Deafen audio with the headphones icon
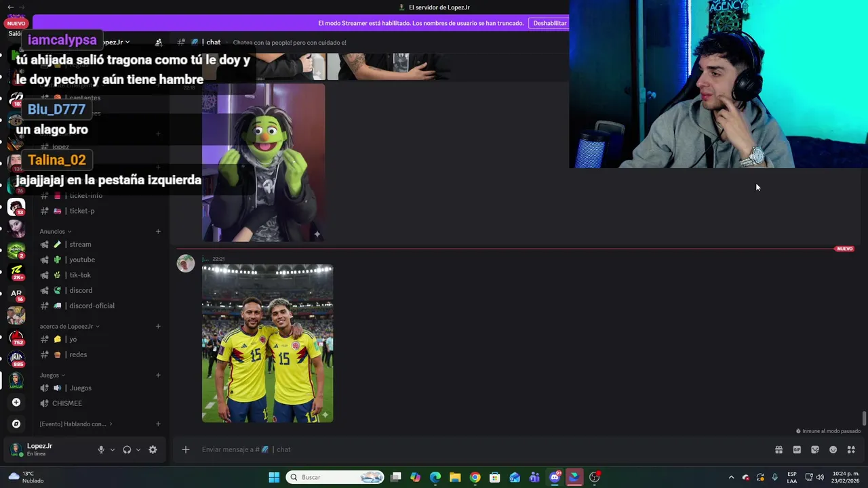This screenshot has height=488, width=868. pos(127,449)
